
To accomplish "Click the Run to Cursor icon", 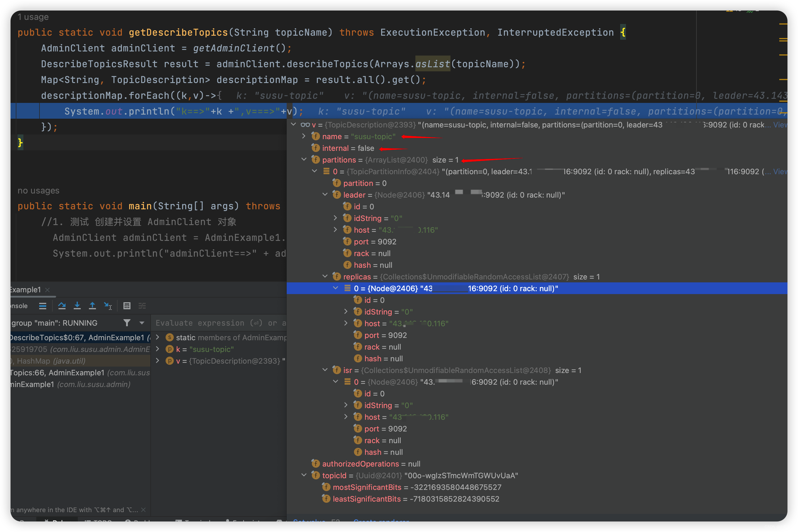I will (x=108, y=306).
